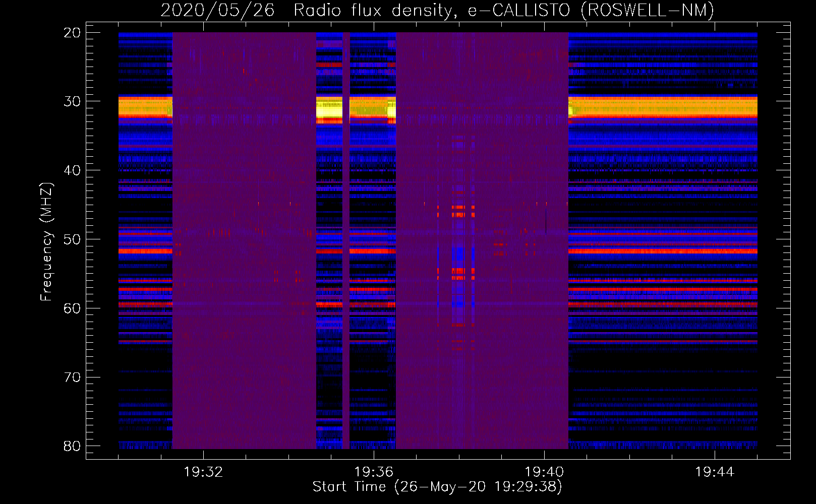Click the '70' frequency tick label

72,377
